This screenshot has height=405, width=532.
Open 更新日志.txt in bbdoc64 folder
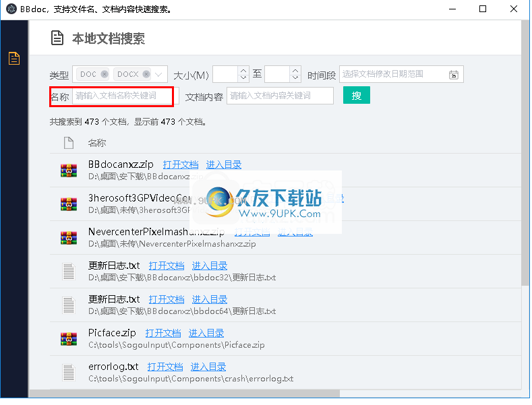[x=167, y=299]
